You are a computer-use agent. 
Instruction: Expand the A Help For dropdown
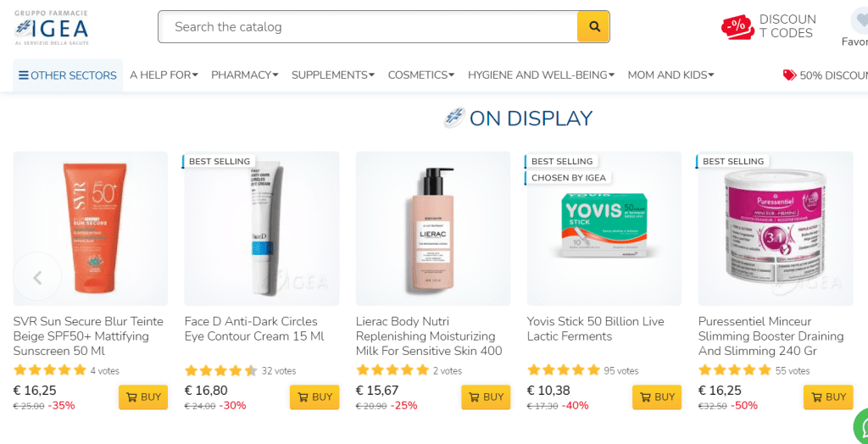164,75
